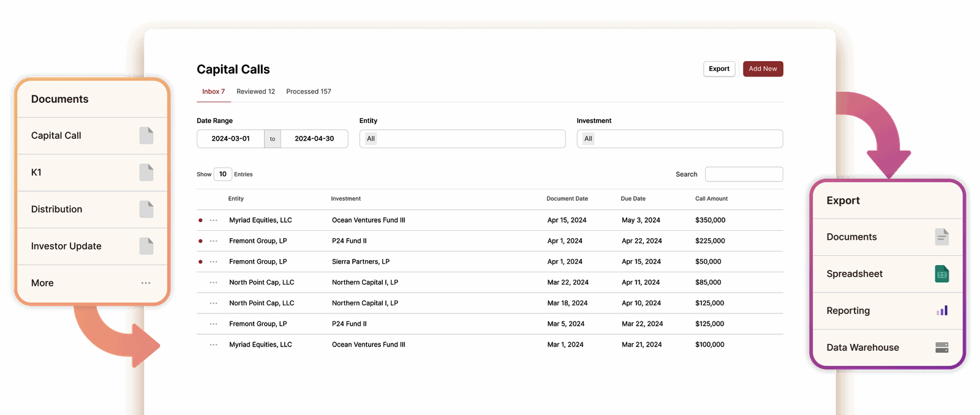Choose Documents in the Export panel
Screen dimensions: 980x415
(x=888, y=237)
